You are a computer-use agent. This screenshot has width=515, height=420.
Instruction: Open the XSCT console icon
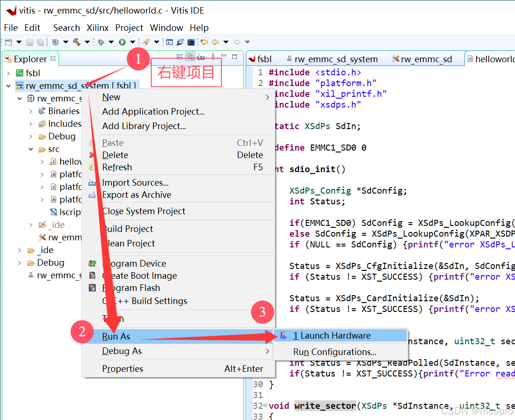click(169, 42)
